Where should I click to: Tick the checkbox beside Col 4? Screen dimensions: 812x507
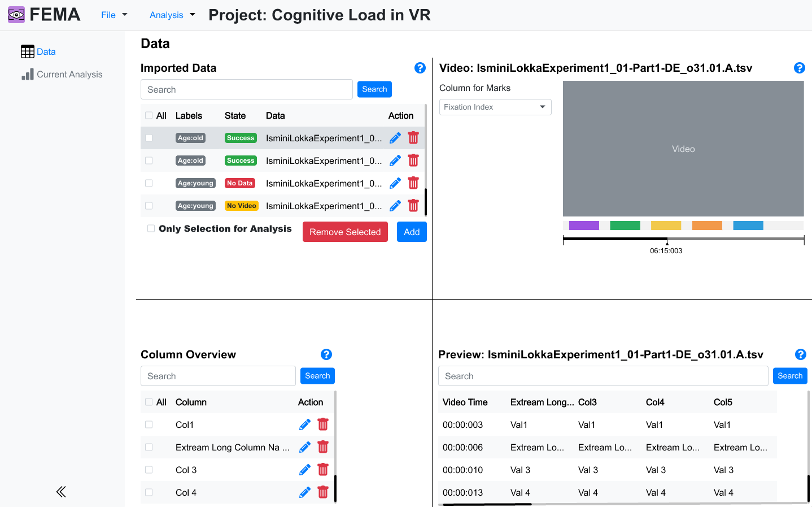click(149, 492)
